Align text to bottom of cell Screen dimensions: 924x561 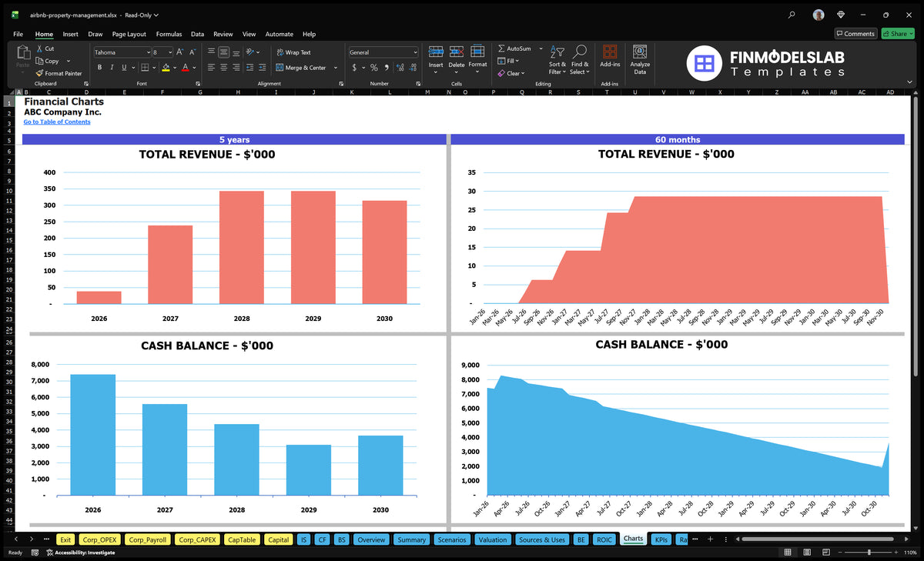[x=237, y=52]
